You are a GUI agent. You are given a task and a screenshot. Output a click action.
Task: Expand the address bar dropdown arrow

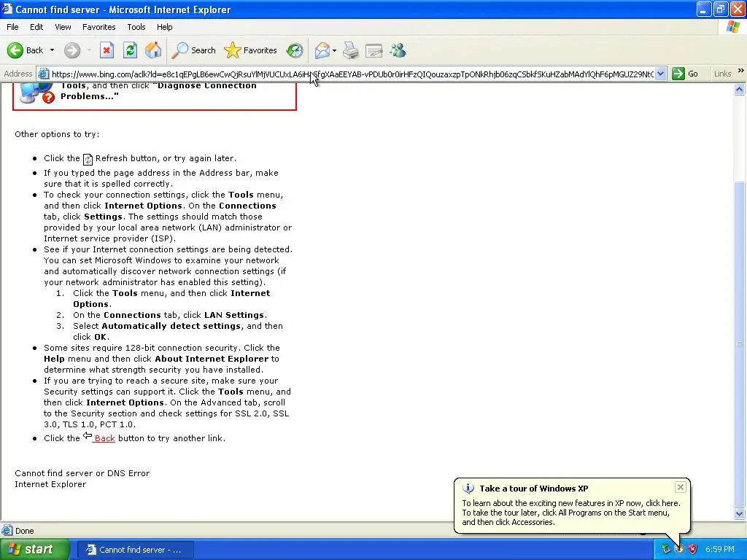pyautogui.click(x=660, y=74)
